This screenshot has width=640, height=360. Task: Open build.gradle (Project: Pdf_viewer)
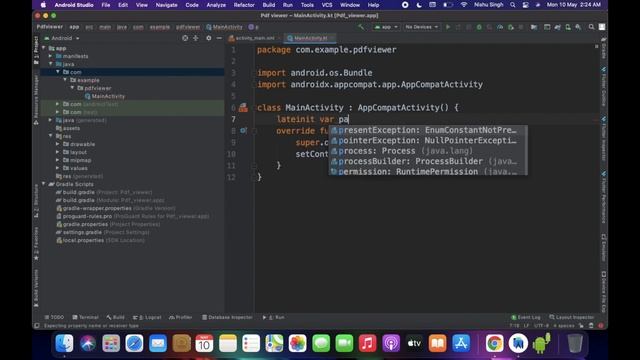[x=104, y=192]
